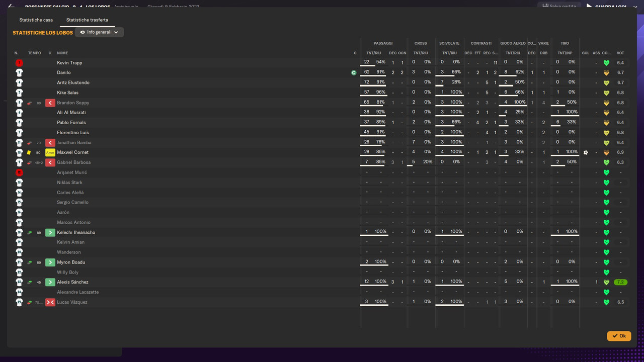Click Alexis Sánchez's green substituted-on arrow
The width and height of the screenshot is (644, 362).
point(50,282)
